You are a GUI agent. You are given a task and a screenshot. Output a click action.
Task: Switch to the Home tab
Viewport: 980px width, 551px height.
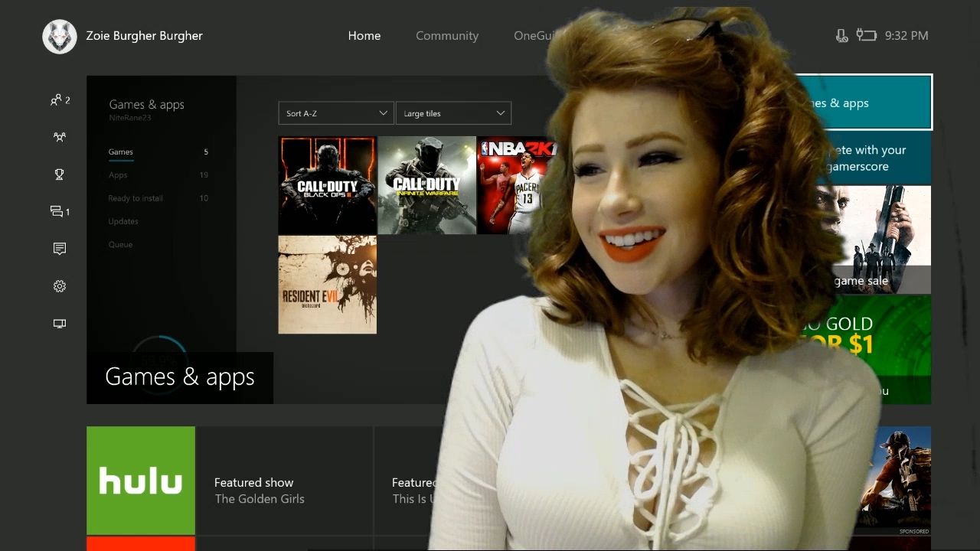(364, 36)
